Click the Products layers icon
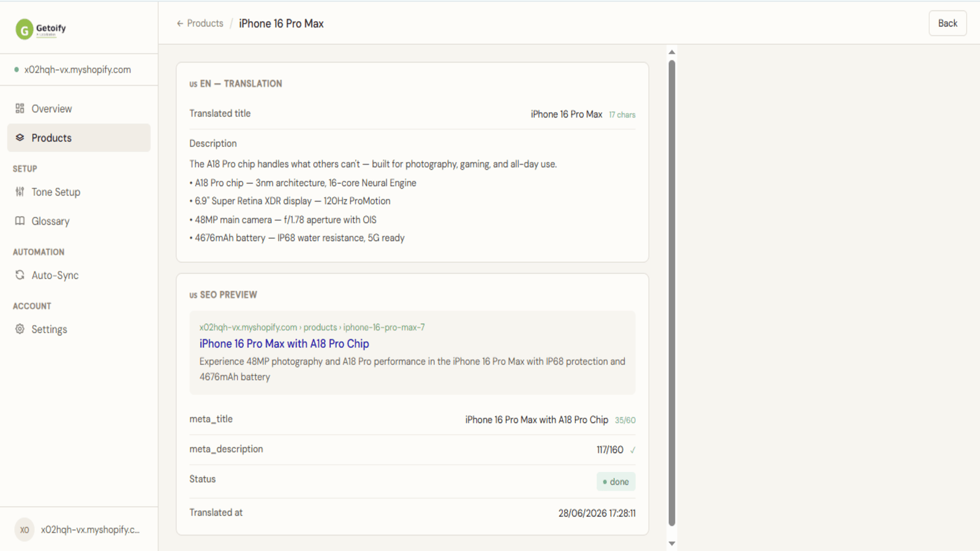980x551 pixels. pyautogui.click(x=20, y=138)
